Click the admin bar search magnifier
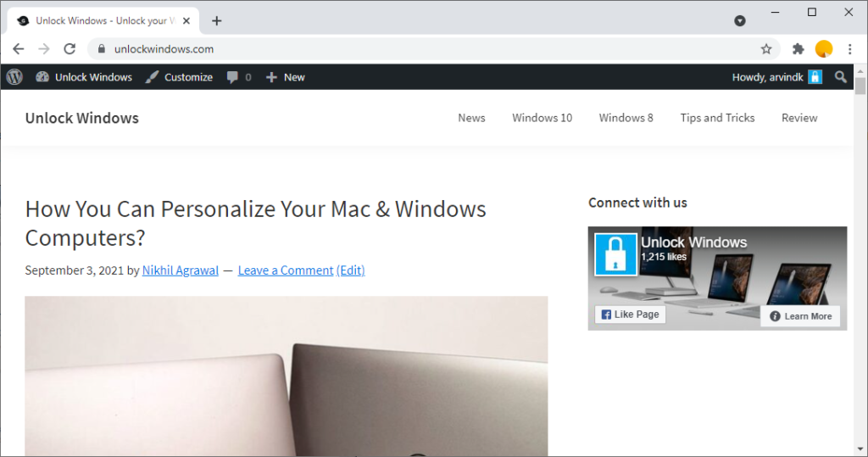The width and height of the screenshot is (868, 457). coord(840,77)
